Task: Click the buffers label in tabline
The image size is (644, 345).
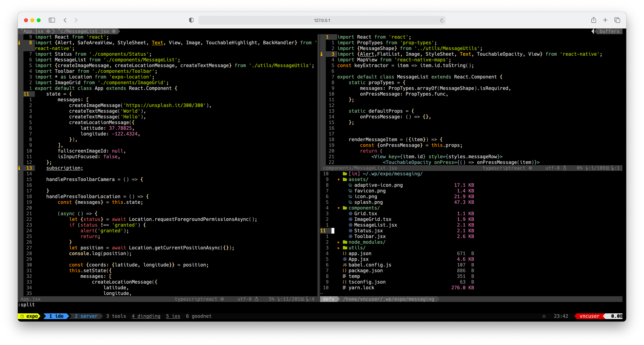Action: pos(609,31)
